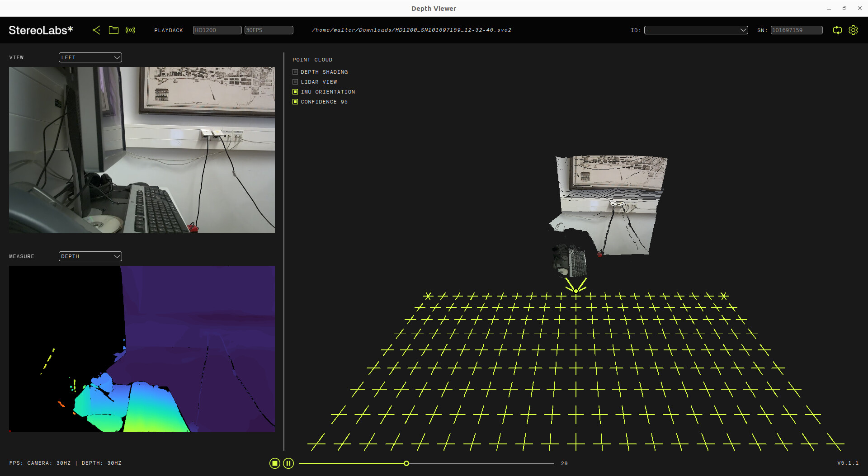
Task: Click the USB camera connection icon
Action: point(96,30)
